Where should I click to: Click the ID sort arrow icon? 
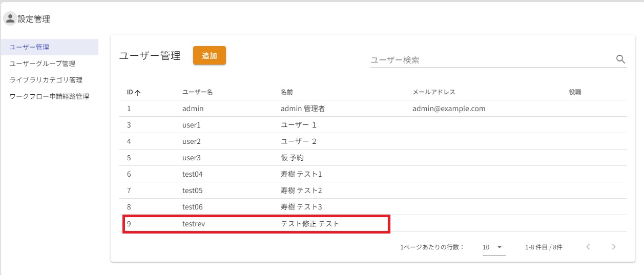[x=138, y=92]
